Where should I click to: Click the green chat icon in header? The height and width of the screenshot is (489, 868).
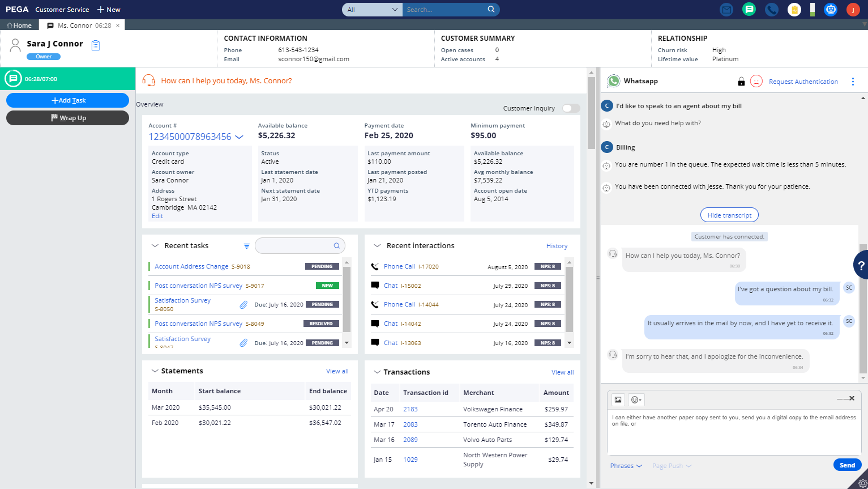(749, 10)
